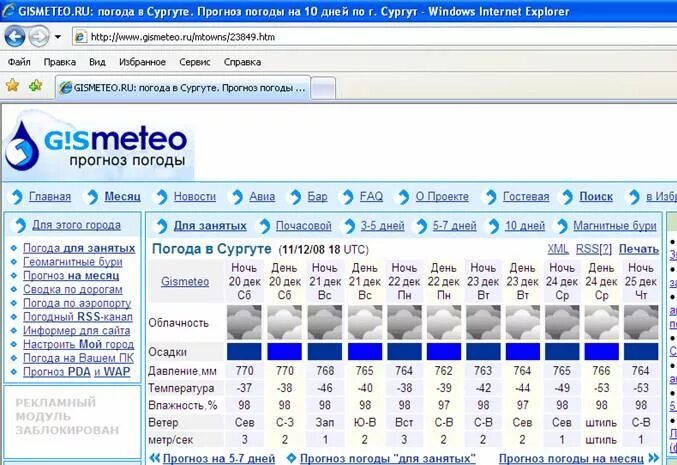Click the IE Back navigation button
The height and width of the screenshot is (465, 677).
(15, 37)
